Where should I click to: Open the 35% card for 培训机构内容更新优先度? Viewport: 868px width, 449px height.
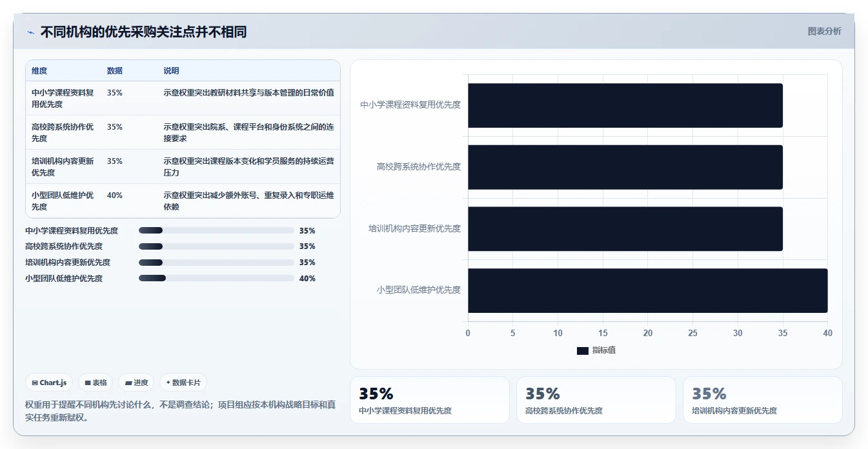pyautogui.click(x=763, y=400)
